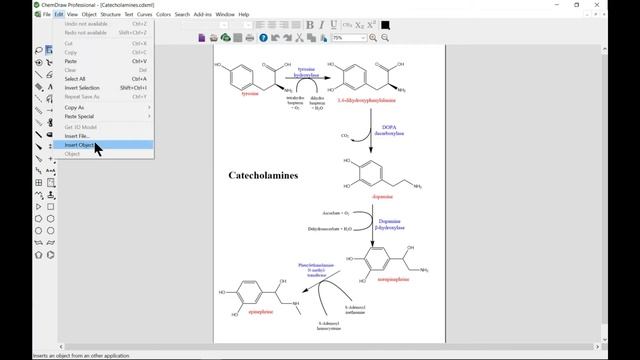Click the Redo toolbar icon
Viewport: 640px width, 360px height.
click(x=287, y=38)
